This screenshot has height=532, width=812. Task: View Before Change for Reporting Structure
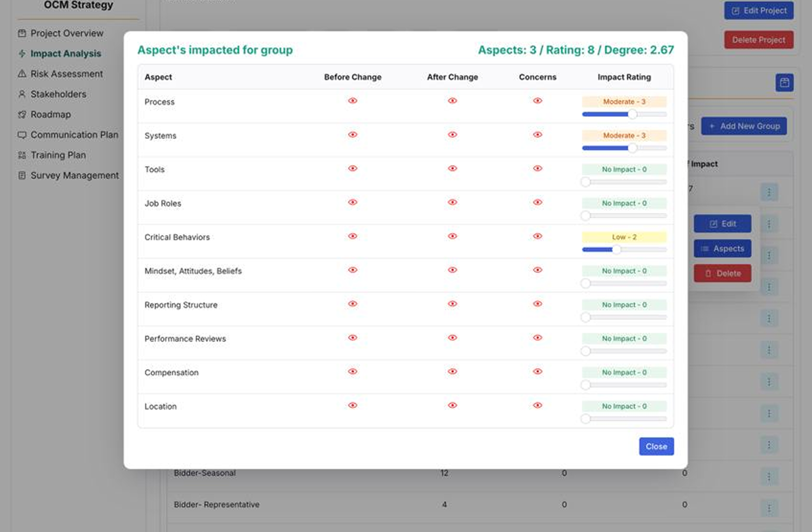353,304
